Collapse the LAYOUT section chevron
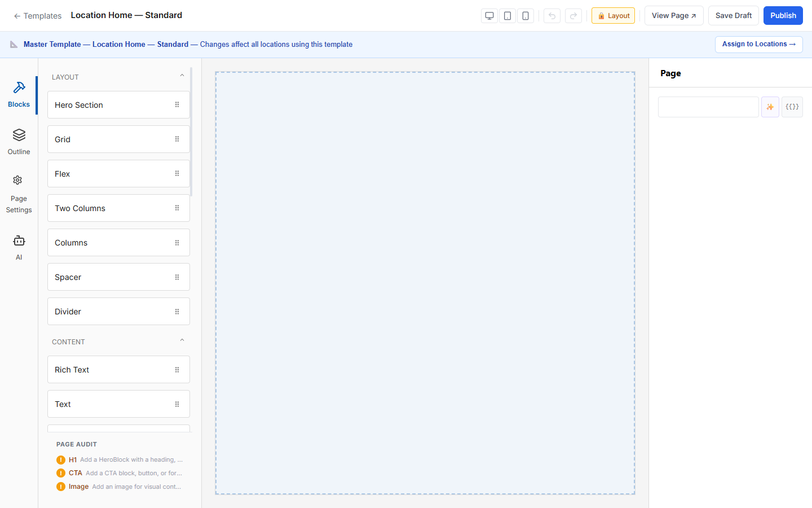Viewport: 812px width, 508px height. [x=182, y=76]
